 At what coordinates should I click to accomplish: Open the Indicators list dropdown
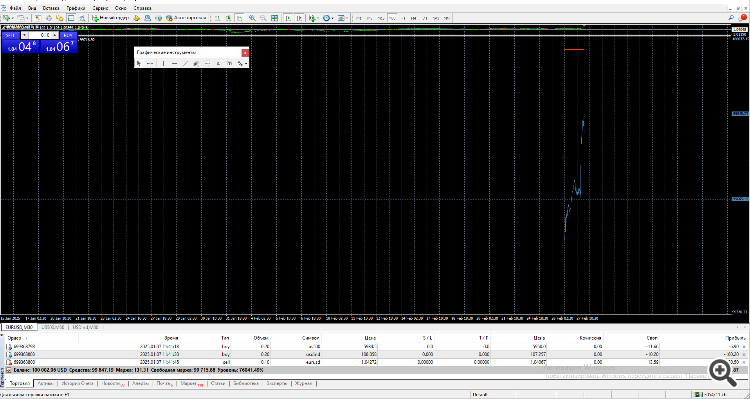click(314, 18)
